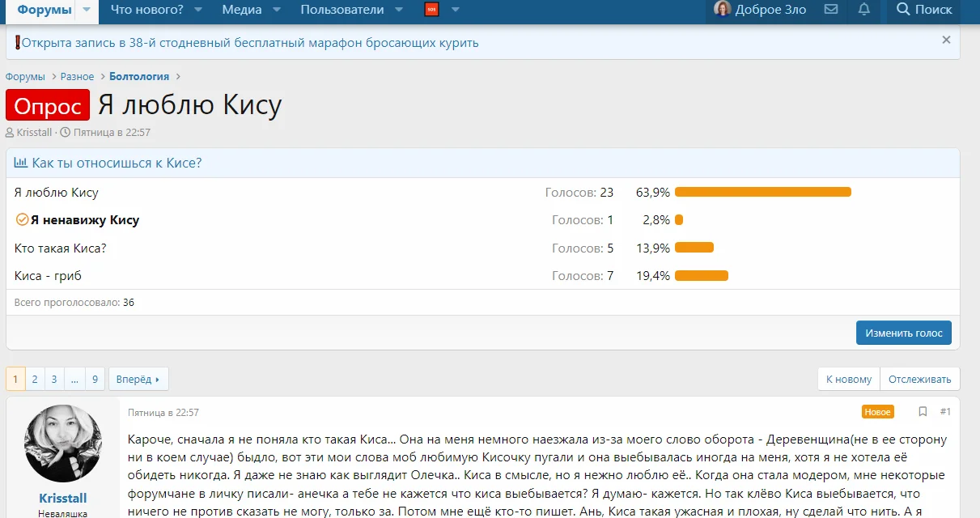
Task: Jump to page 9 of the thread
Action: [94, 378]
